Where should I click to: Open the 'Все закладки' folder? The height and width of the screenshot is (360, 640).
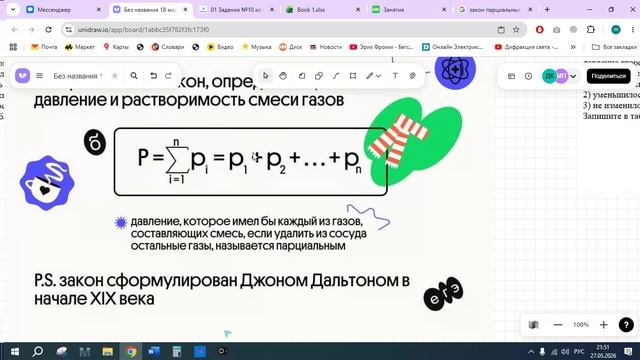coord(614,47)
